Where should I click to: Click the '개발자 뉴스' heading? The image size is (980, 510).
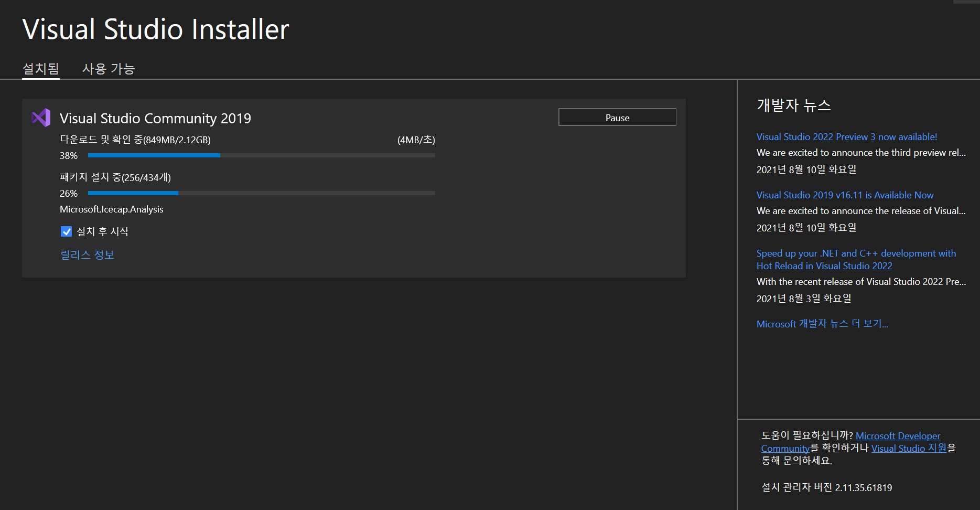[793, 105]
